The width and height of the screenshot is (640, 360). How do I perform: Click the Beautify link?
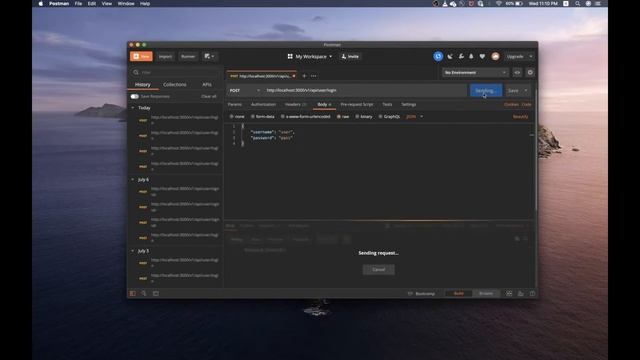pos(520,117)
